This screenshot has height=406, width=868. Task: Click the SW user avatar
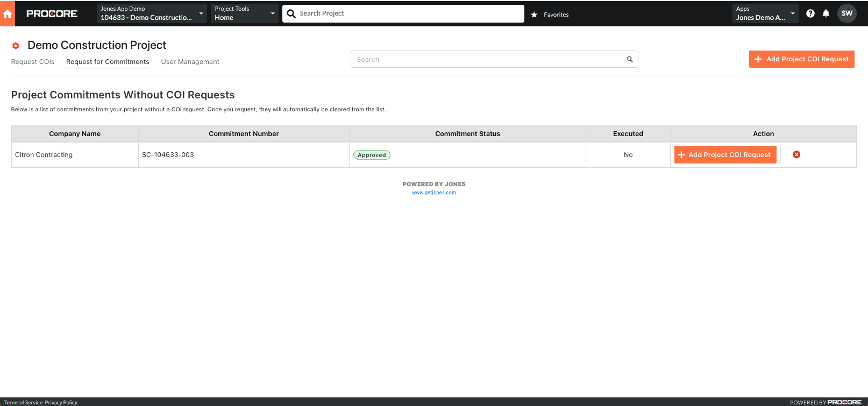[x=847, y=13]
